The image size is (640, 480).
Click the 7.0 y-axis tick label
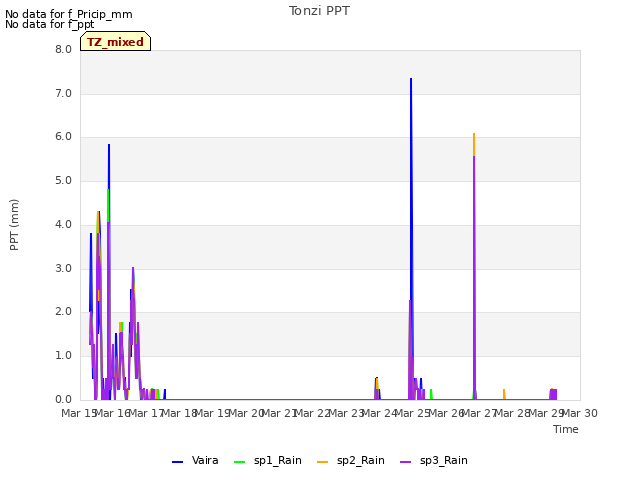[63, 93]
